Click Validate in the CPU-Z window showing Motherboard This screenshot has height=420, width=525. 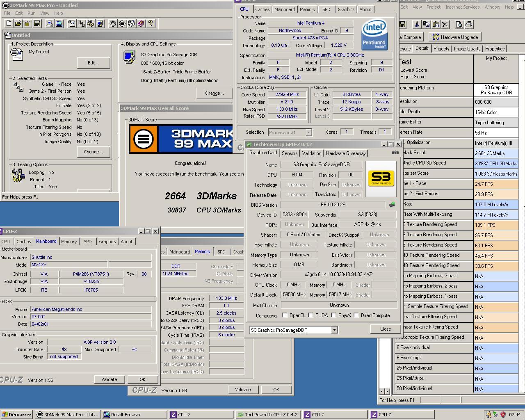pos(109,380)
